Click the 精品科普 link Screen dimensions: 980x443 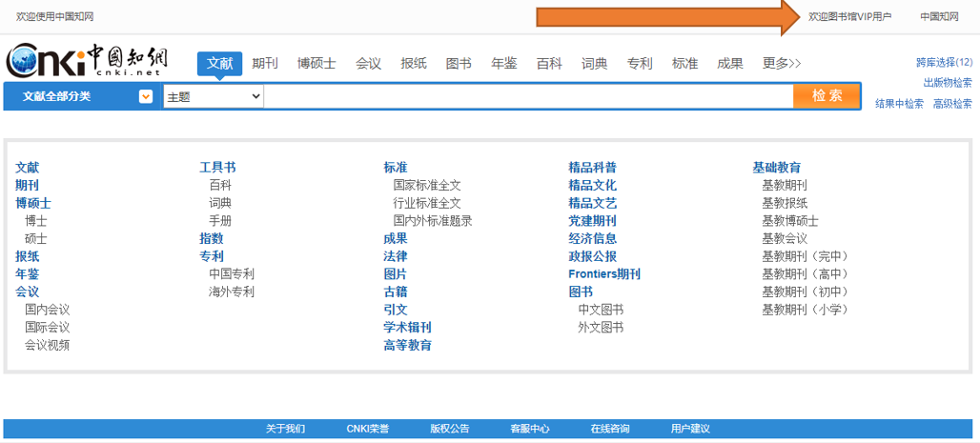tap(592, 168)
